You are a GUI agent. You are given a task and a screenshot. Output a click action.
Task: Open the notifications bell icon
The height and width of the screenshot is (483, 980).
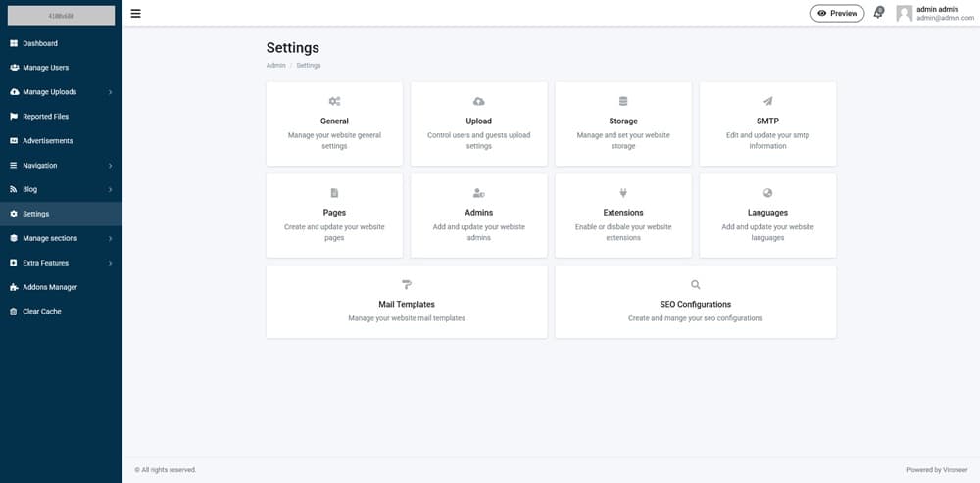(878, 14)
